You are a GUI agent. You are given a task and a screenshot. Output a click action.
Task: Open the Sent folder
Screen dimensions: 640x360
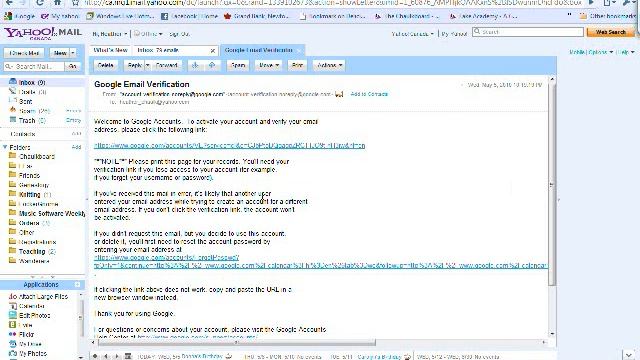point(21,102)
